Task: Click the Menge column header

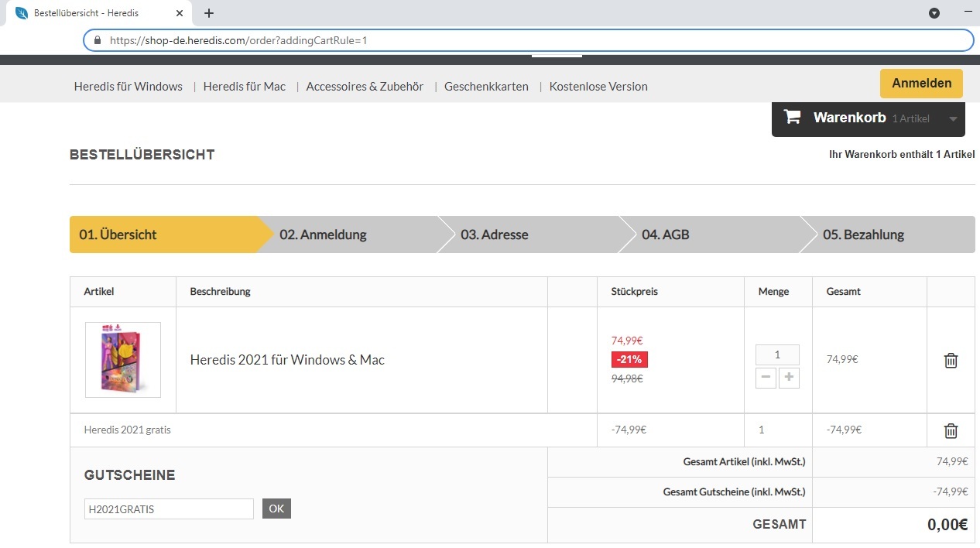Action: [x=773, y=292]
